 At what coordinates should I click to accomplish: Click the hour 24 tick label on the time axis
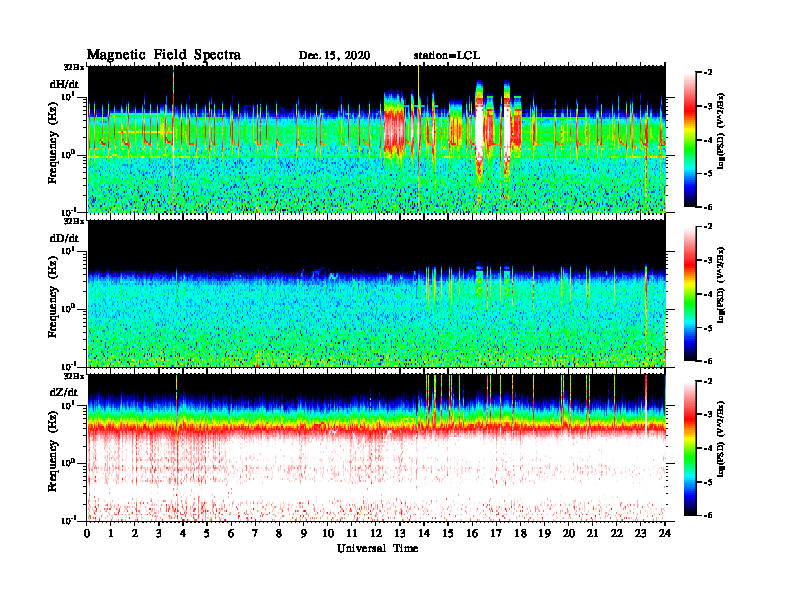click(x=665, y=534)
